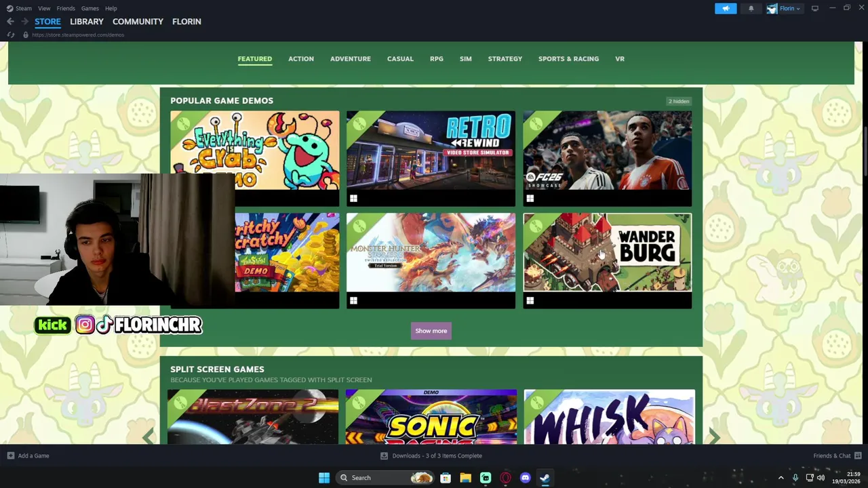Open the volume control in the system tray
Screen dimensions: 868x488
tap(821, 478)
